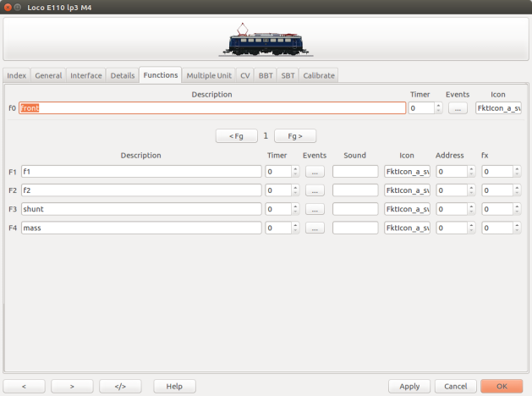The width and height of the screenshot is (532, 396).
Task: Click the previous function group button
Action: pos(237,135)
